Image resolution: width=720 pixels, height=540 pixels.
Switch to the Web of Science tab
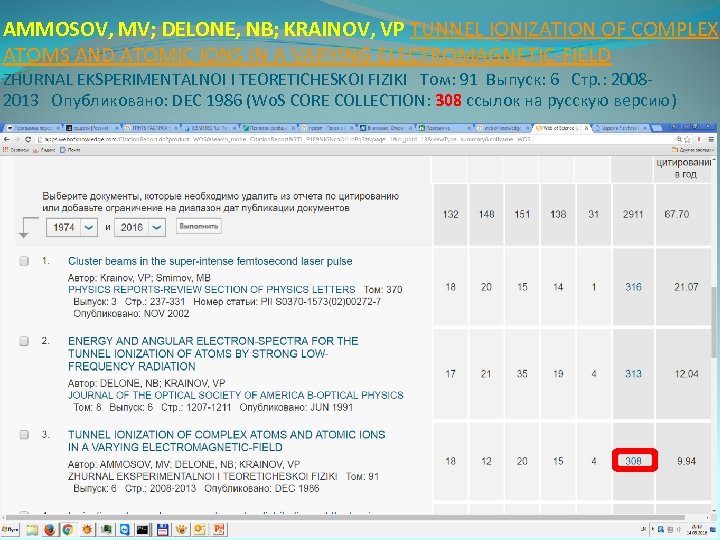pyautogui.click(x=562, y=128)
